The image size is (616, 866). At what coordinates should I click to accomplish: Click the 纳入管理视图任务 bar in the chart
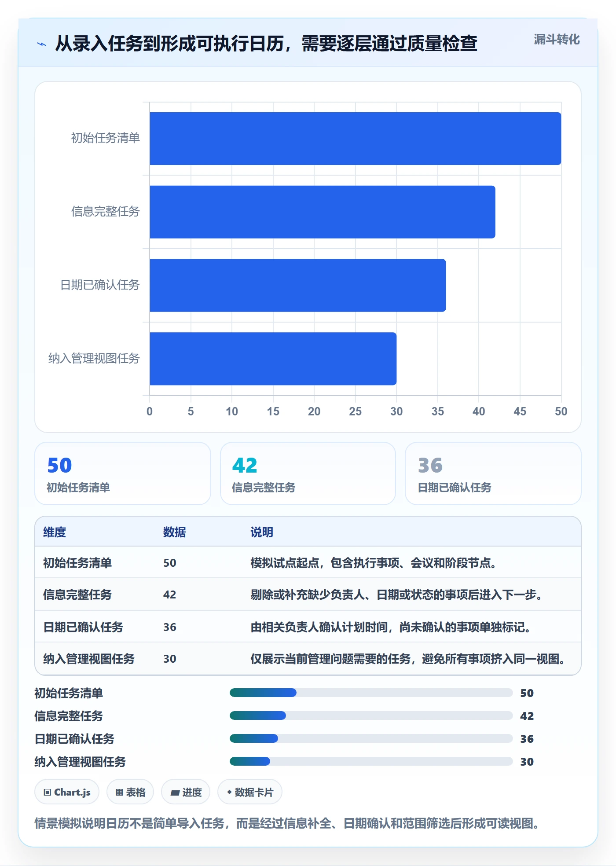(273, 359)
